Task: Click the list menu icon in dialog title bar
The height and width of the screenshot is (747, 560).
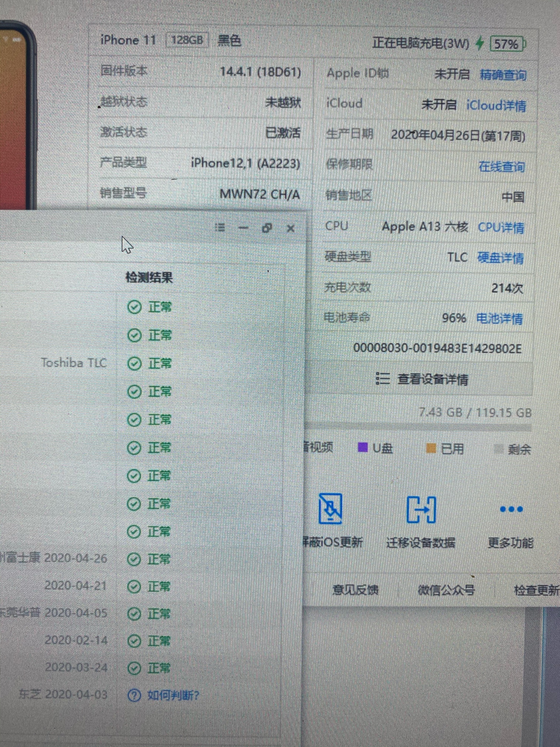Action: [x=220, y=227]
